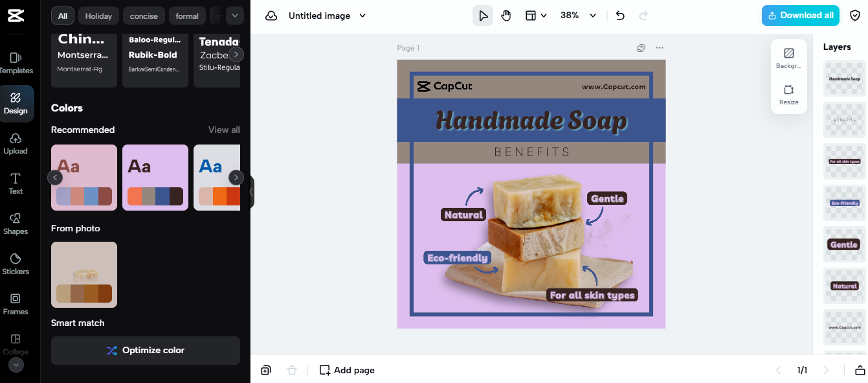This screenshot has width=868, height=383.
Task: Select the hand pan tool
Action: point(506,16)
